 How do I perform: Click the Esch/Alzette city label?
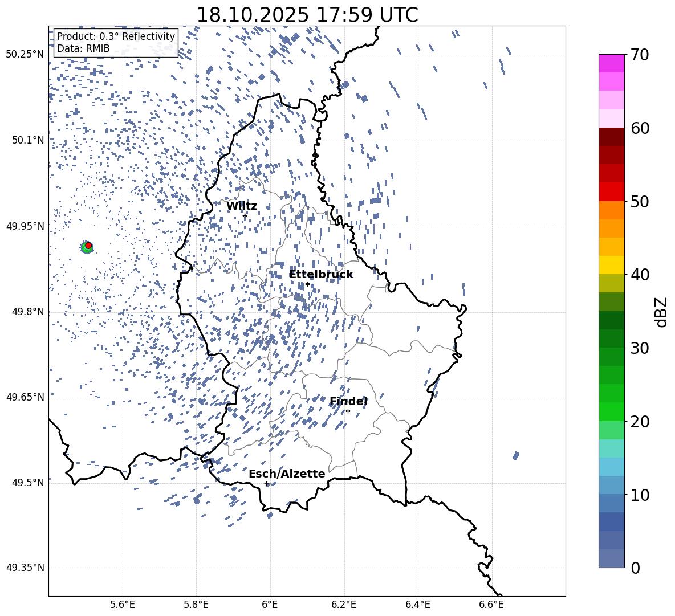pyautogui.click(x=286, y=474)
